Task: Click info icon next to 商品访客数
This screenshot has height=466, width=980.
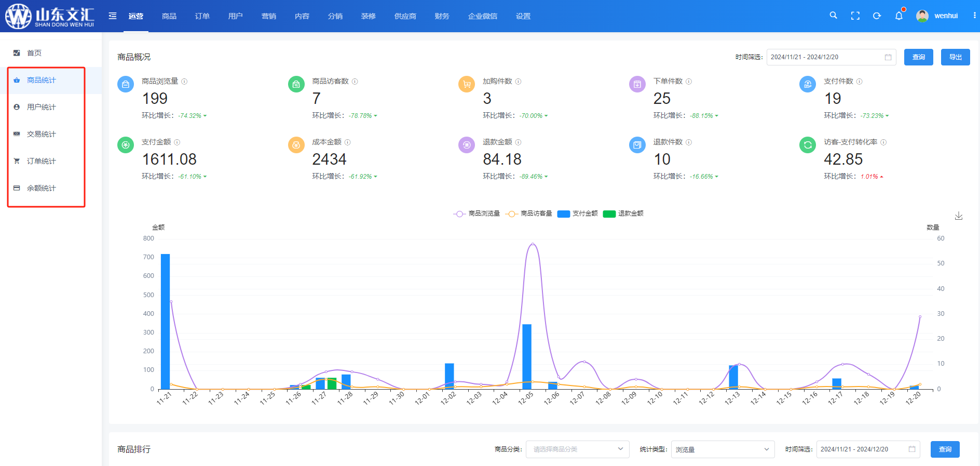Action: 355,82
